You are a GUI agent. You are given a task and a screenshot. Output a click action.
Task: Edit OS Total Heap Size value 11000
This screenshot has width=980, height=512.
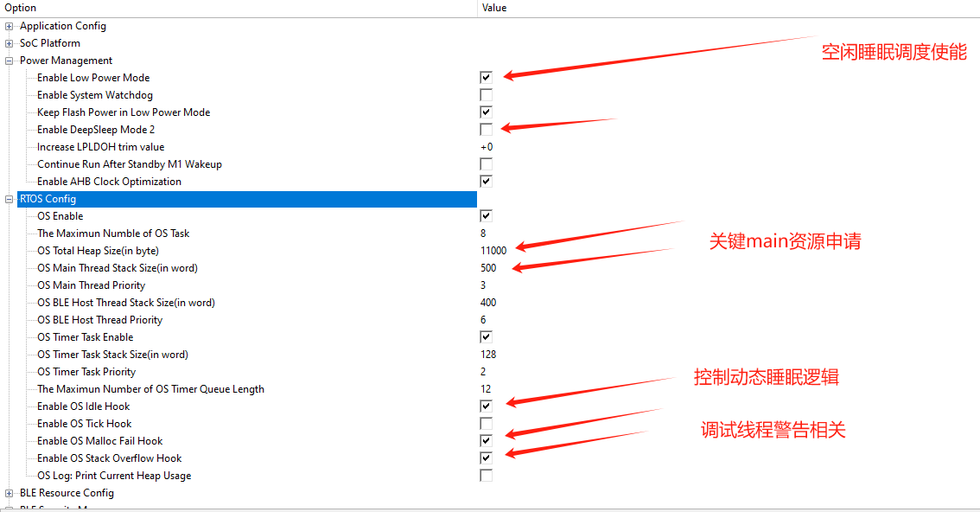(x=493, y=251)
